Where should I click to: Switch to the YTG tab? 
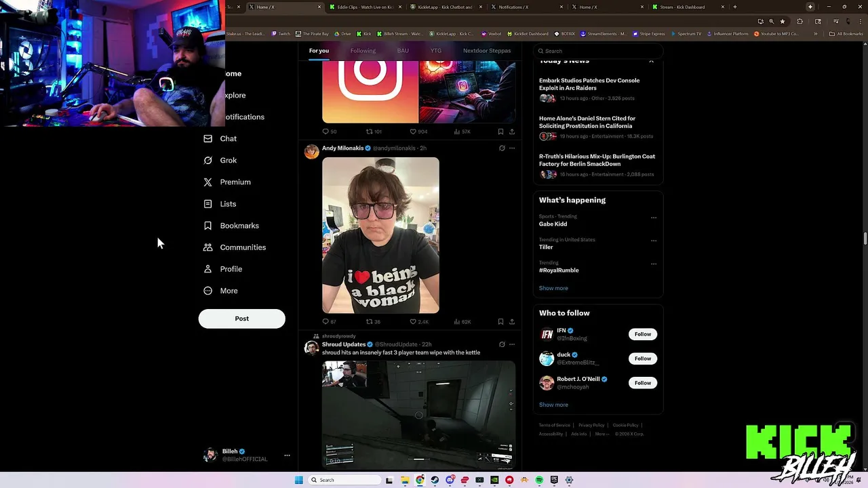click(x=436, y=51)
